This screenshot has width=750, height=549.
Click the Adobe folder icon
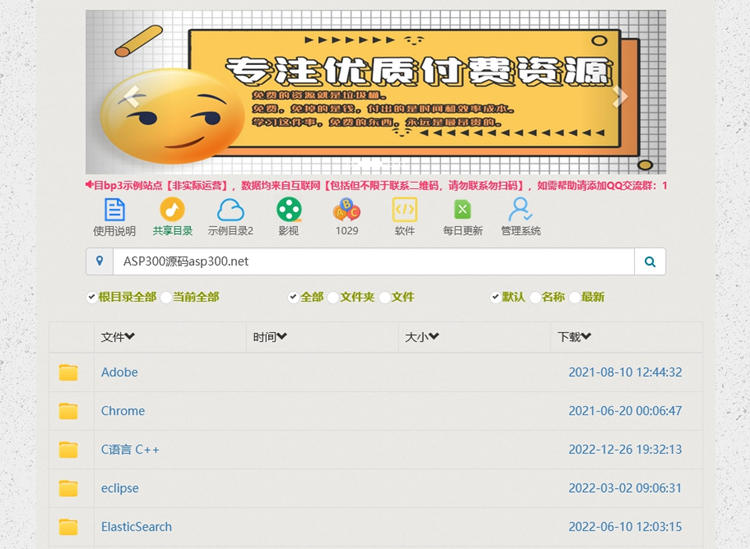[68, 372]
